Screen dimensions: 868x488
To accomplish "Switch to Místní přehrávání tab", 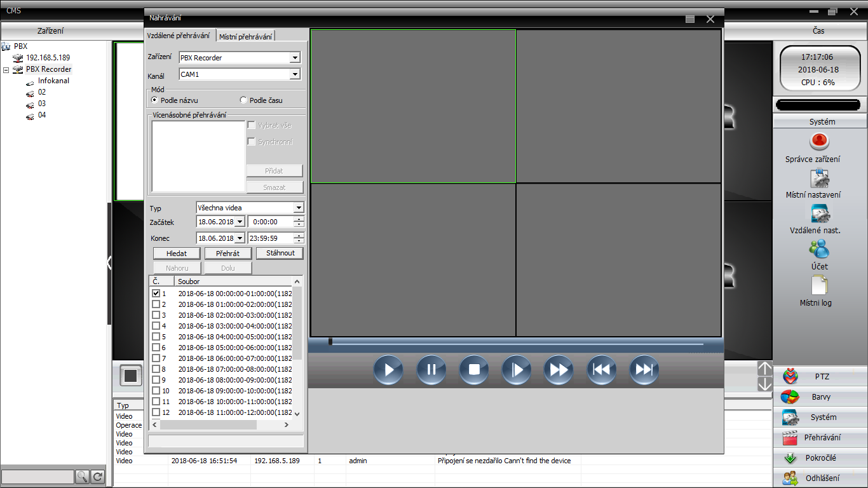I will tap(245, 37).
